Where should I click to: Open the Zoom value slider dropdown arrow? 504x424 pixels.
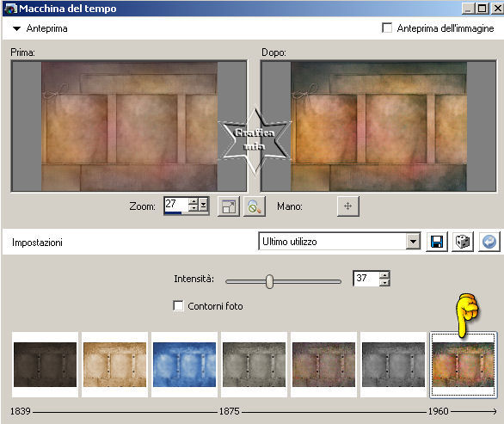coord(204,205)
